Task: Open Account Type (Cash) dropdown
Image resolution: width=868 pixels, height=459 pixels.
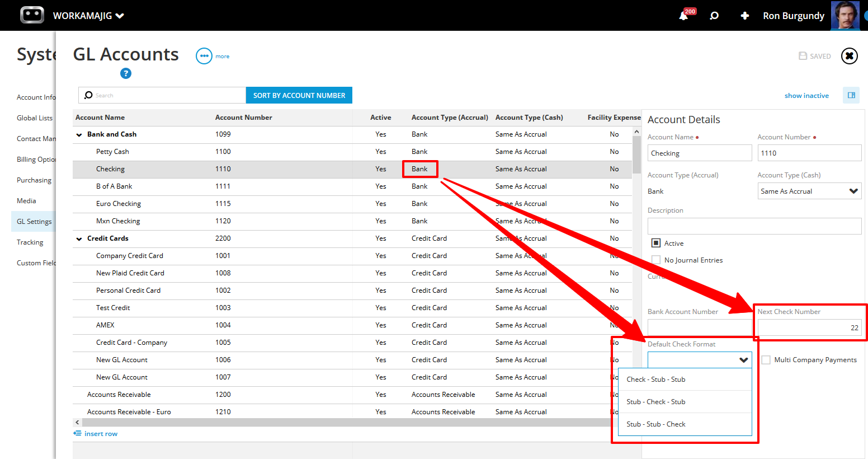Action: [809, 191]
